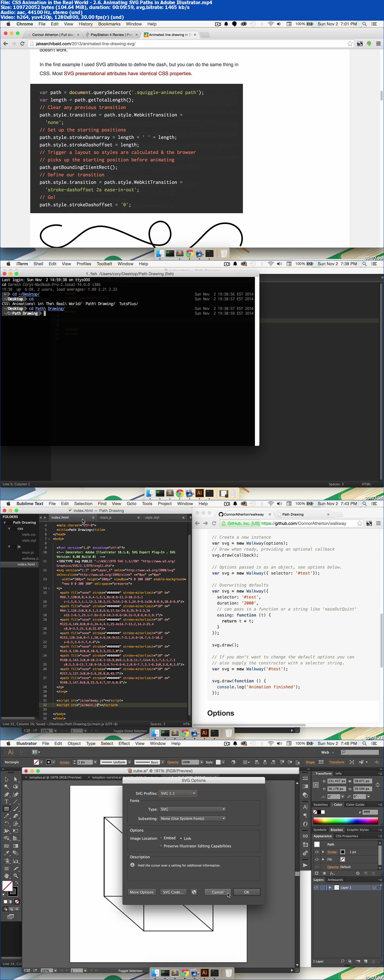Select the Zoom magnifier tool
Image resolution: width=384 pixels, height=980 pixels.
click(x=16, y=876)
